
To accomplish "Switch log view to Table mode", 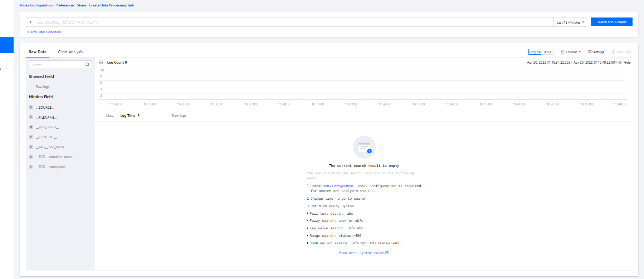I will [x=547, y=52].
